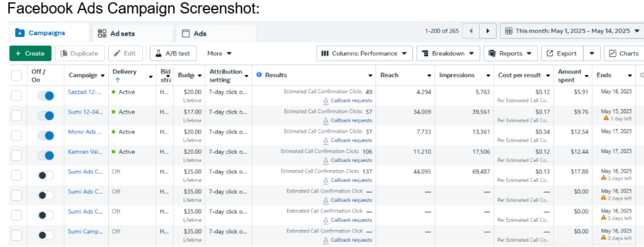The height and width of the screenshot is (247, 644).
Task: Click the green Create button
Action: [x=30, y=54]
